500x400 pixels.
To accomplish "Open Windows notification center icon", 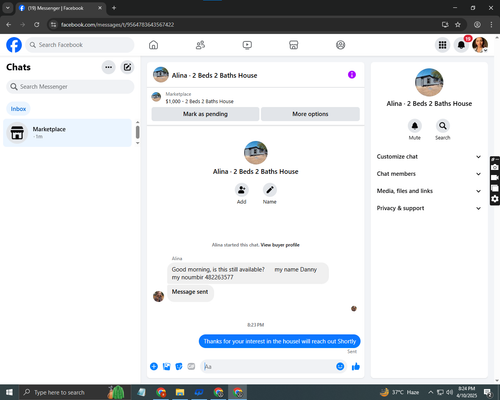I will coord(488,392).
